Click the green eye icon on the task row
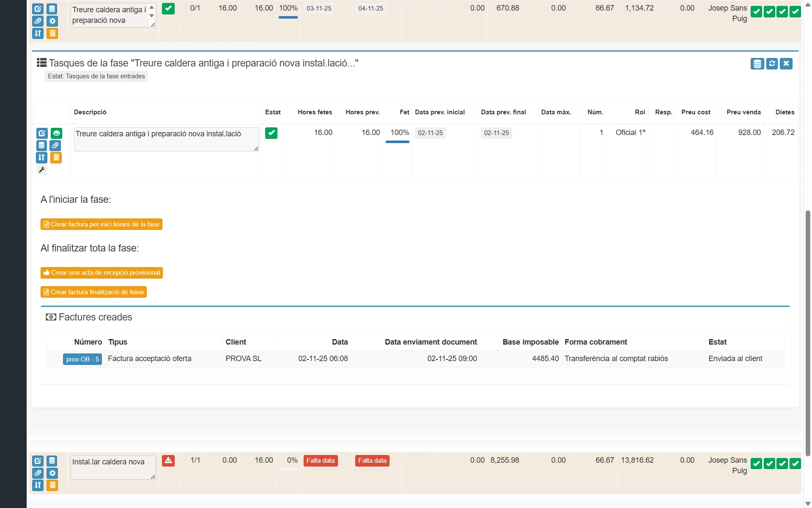The height and width of the screenshot is (508, 812). (x=56, y=133)
